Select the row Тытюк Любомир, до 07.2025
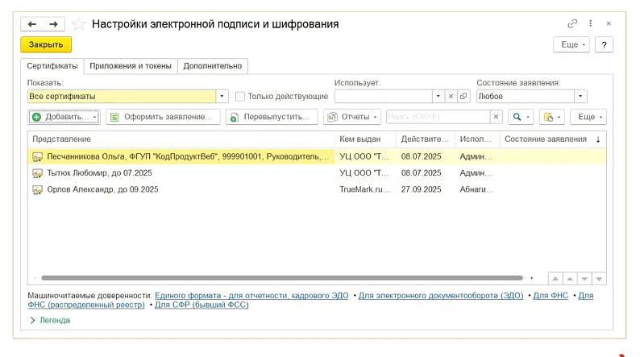Viewport: 644px width, 357px height. coord(317,173)
